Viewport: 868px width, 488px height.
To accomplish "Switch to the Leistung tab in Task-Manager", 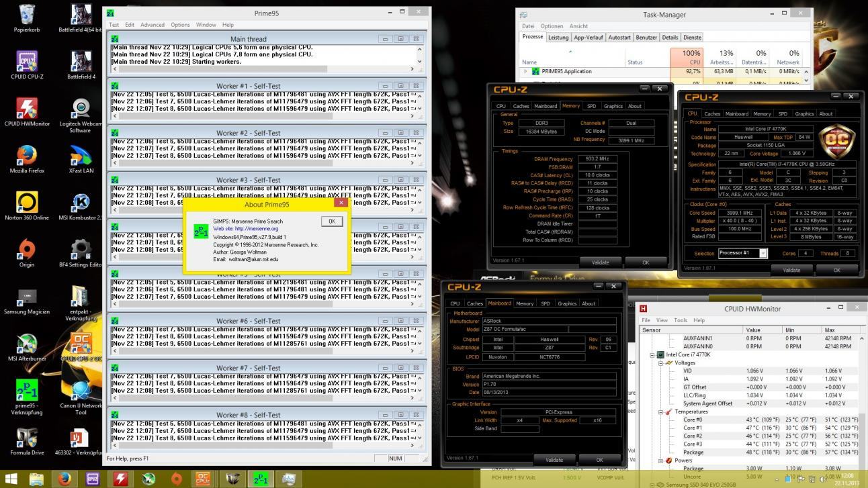I will point(558,38).
